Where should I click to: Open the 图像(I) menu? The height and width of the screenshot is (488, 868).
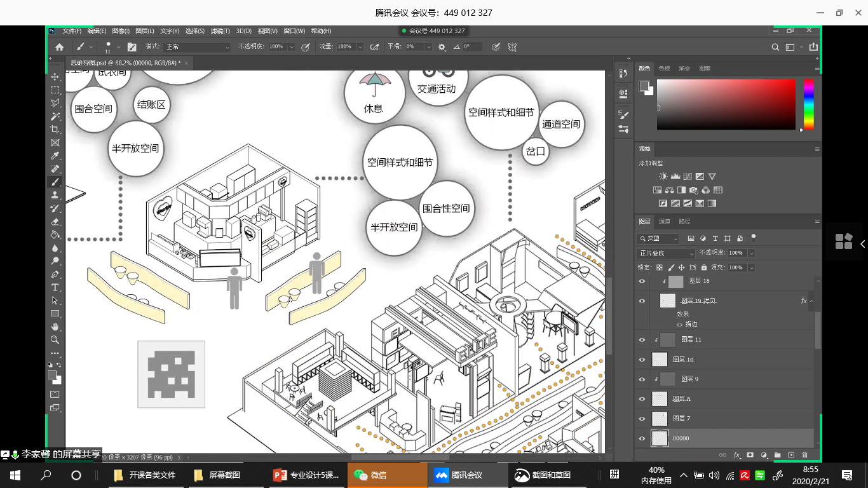click(x=121, y=31)
